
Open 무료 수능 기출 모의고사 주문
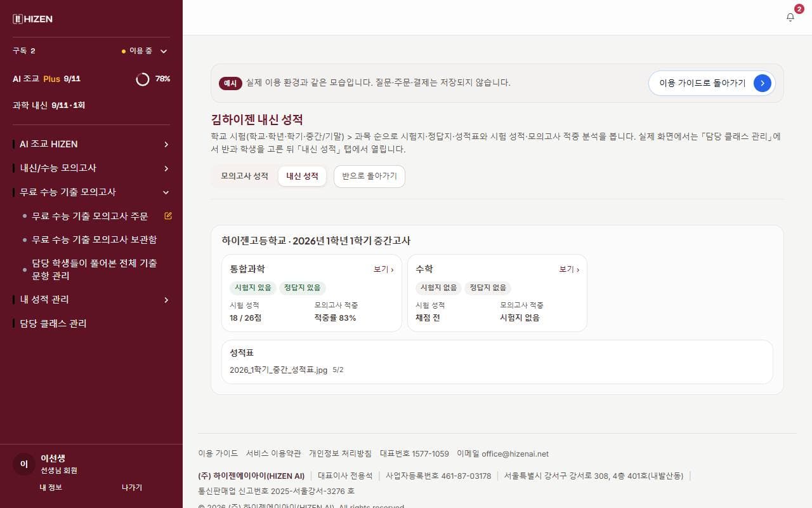(89, 217)
